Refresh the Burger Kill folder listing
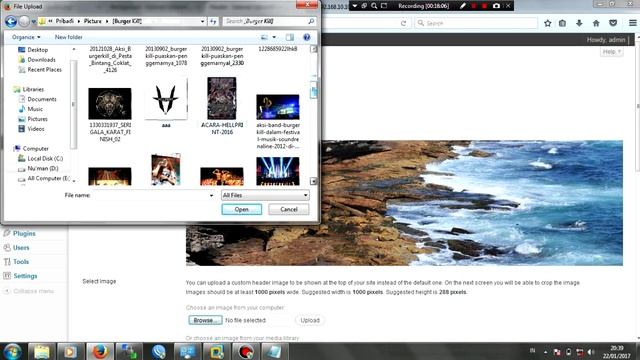This screenshot has height=360, width=640. (x=213, y=21)
